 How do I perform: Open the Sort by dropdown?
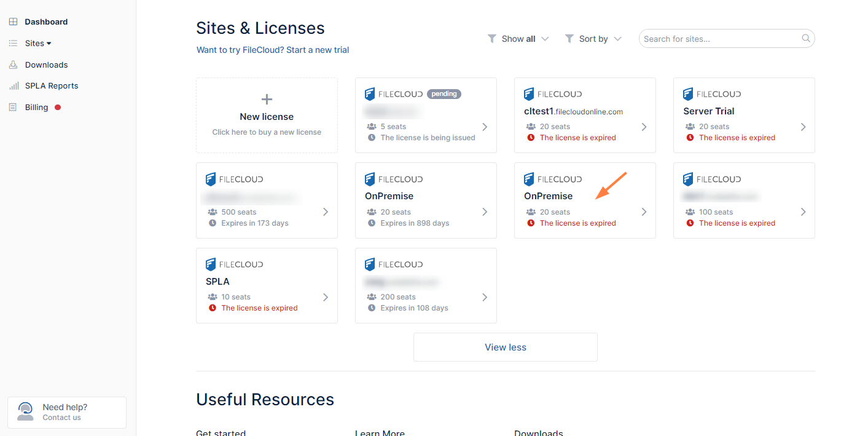pyautogui.click(x=593, y=39)
